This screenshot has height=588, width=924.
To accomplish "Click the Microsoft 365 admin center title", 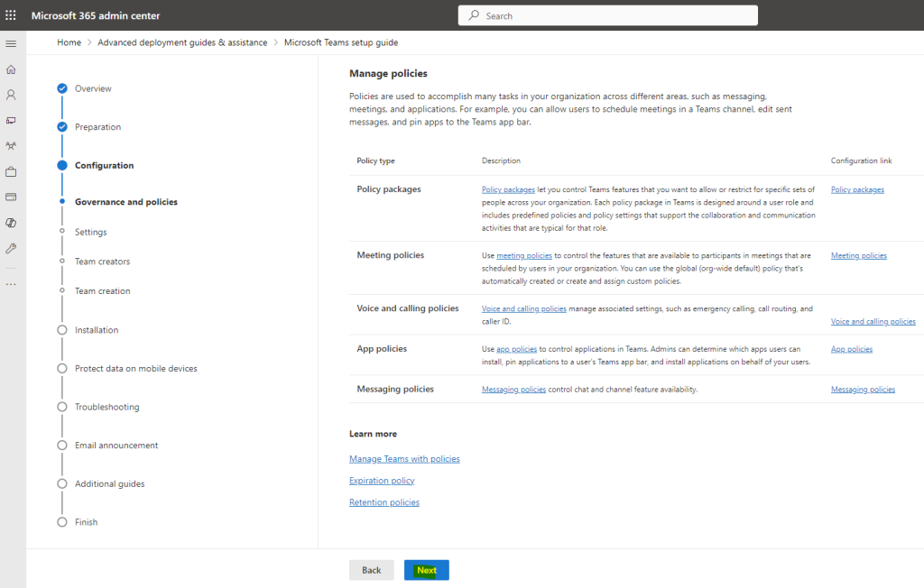I will click(96, 16).
